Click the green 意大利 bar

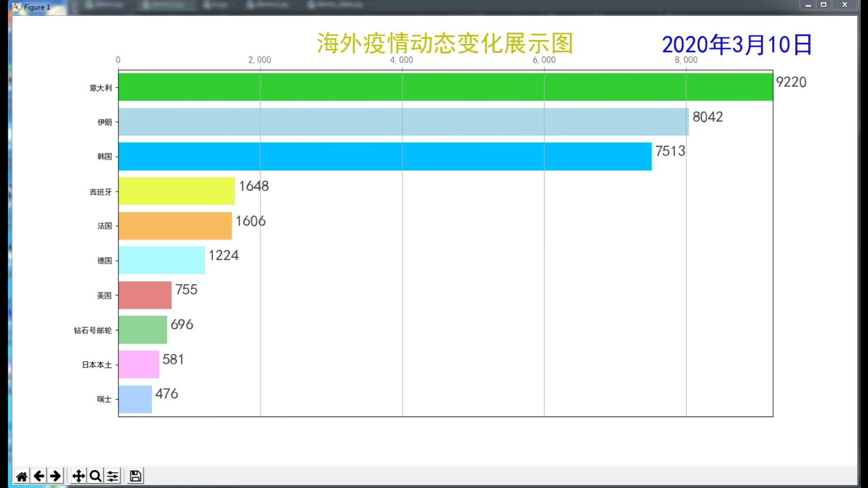point(446,87)
